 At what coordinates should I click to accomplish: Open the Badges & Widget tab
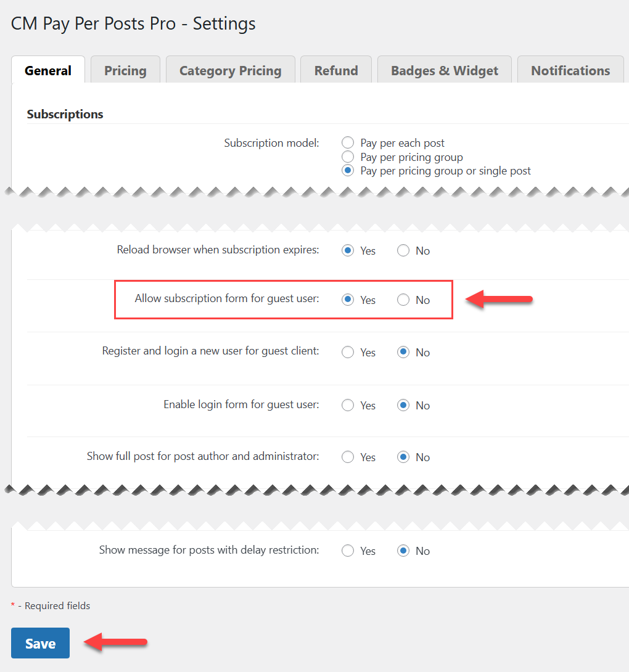(x=444, y=70)
